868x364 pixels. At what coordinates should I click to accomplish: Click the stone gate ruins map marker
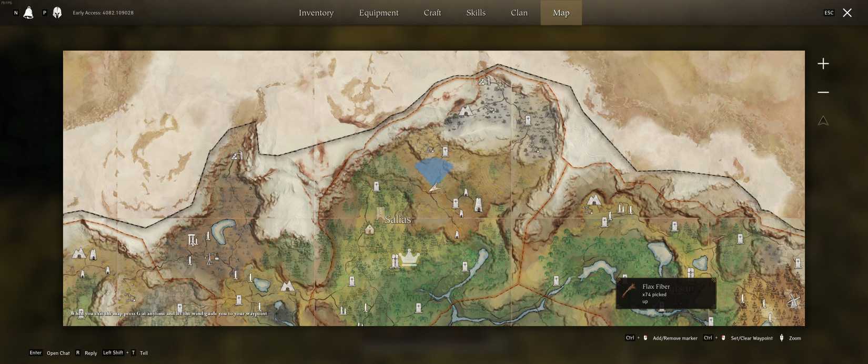193,240
